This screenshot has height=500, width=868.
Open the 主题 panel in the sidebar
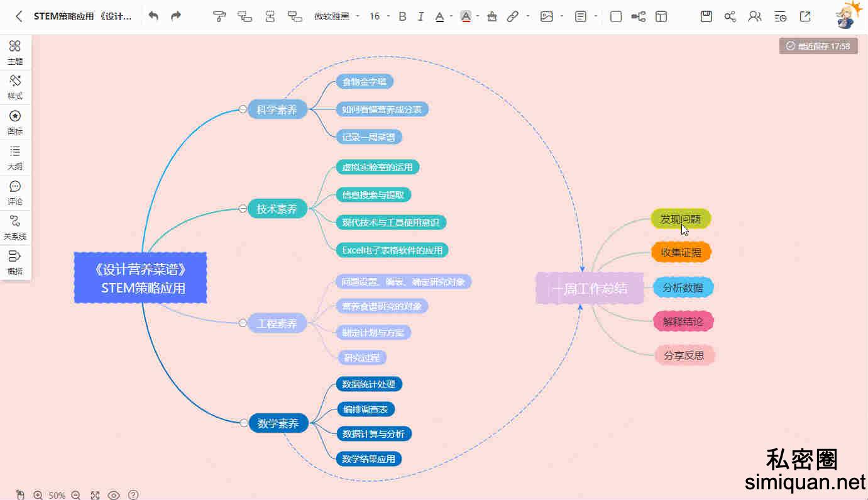(15, 52)
